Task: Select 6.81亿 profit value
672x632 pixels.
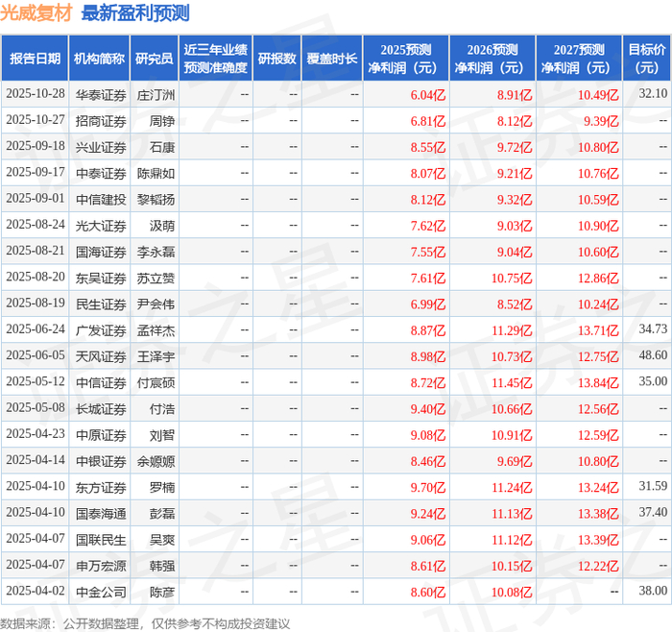Action: coord(428,121)
